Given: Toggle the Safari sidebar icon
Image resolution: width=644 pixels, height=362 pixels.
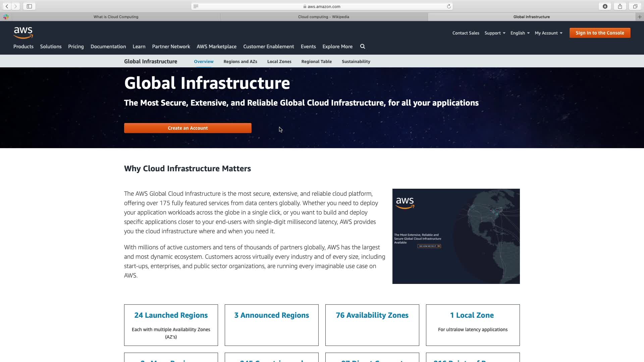Looking at the screenshot, I should [29, 6].
